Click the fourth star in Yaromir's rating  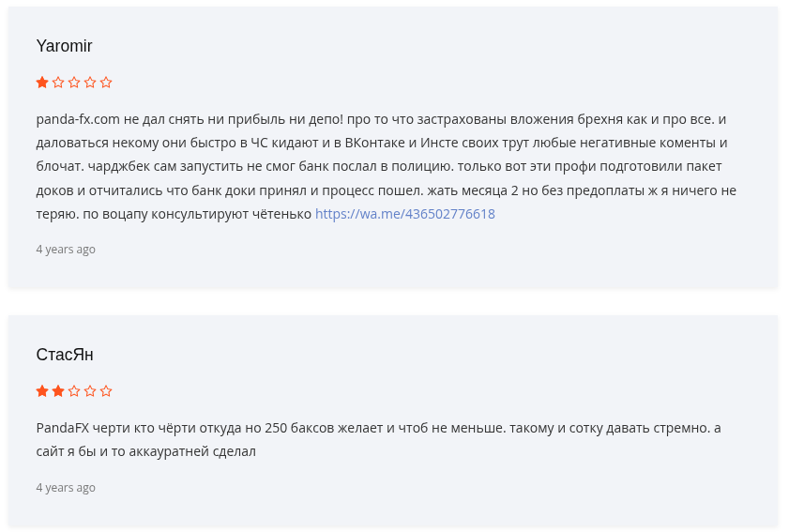point(90,83)
